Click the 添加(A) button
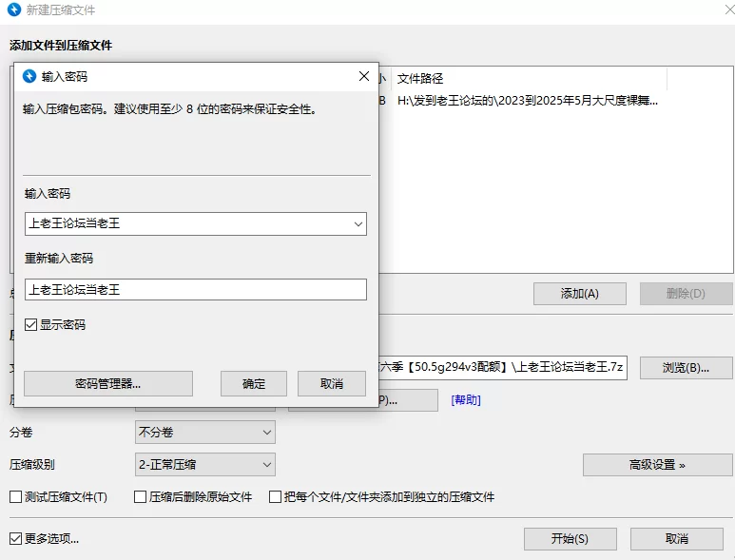The image size is (735, 560). 580,294
